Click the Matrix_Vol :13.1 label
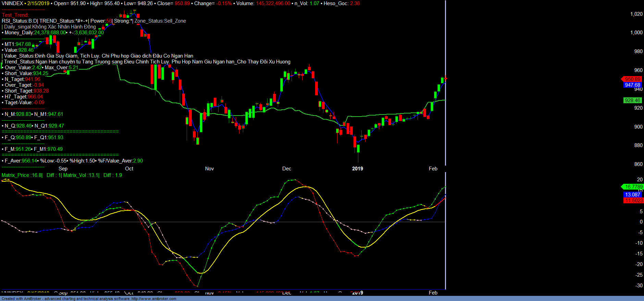This screenshot has width=644, height=301. click(x=81, y=175)
